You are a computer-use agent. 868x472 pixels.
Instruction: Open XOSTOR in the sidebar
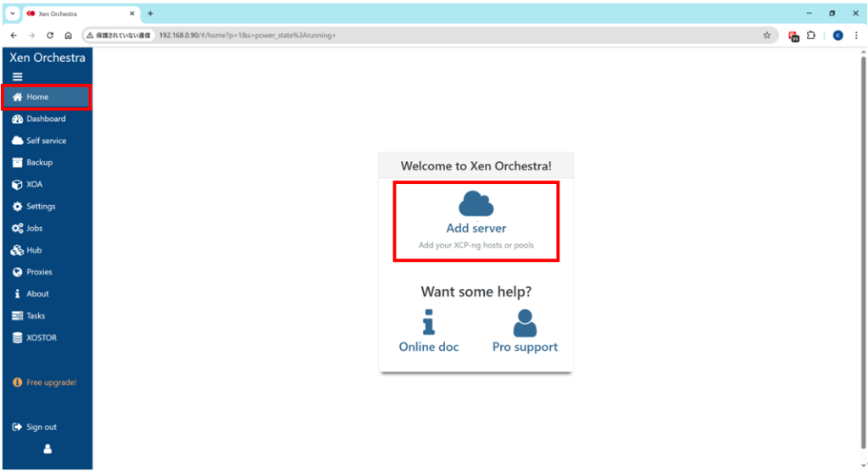(42, 338)
